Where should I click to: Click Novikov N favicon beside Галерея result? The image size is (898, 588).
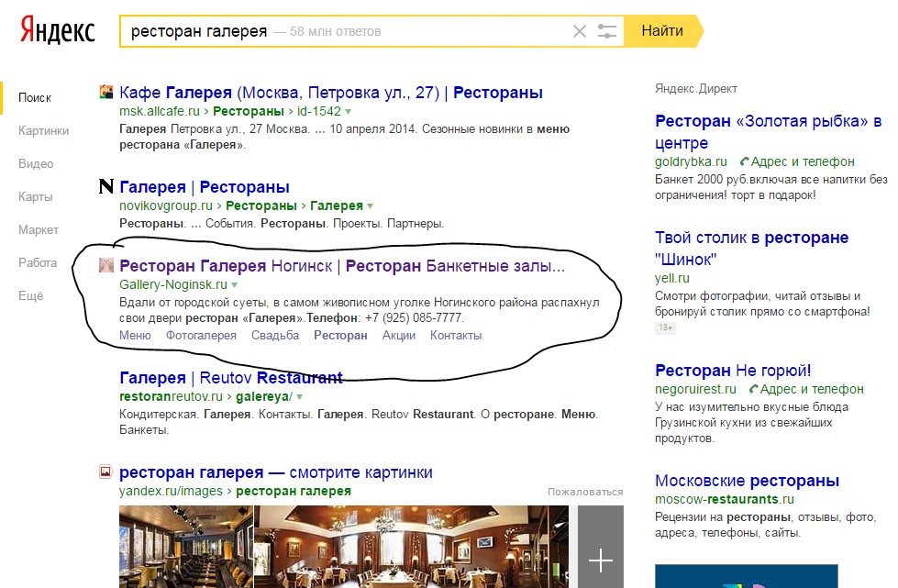pos(106,186)
